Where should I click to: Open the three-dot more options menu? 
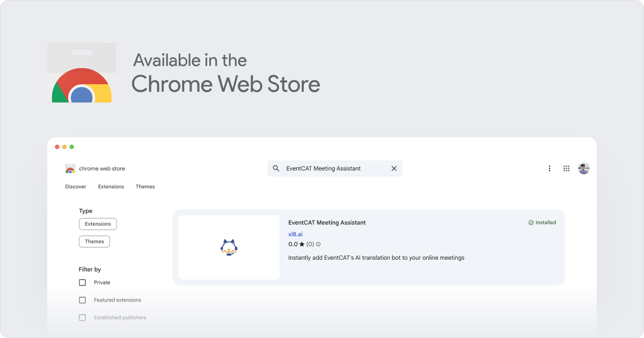(549, 168)
